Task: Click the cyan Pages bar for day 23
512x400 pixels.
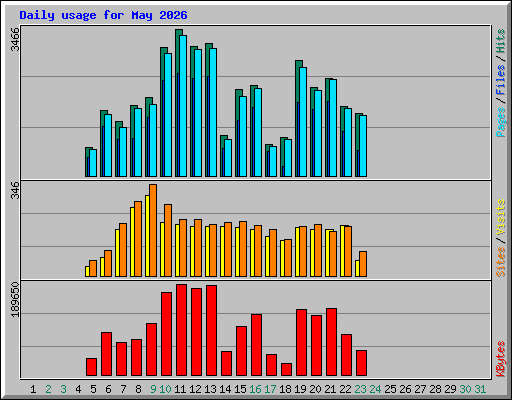Action: [363, 146]
